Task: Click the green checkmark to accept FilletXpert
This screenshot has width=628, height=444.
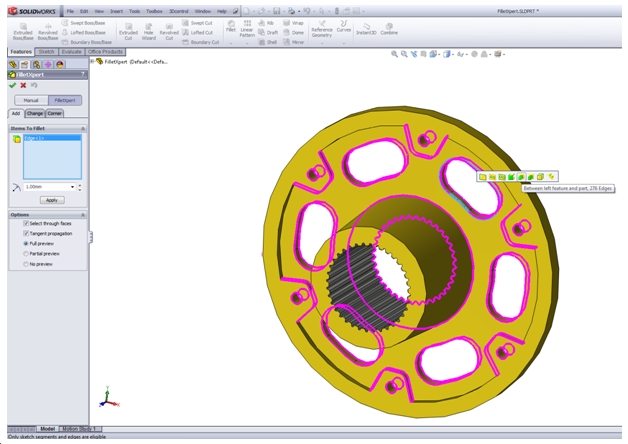Action: (12, 85)
